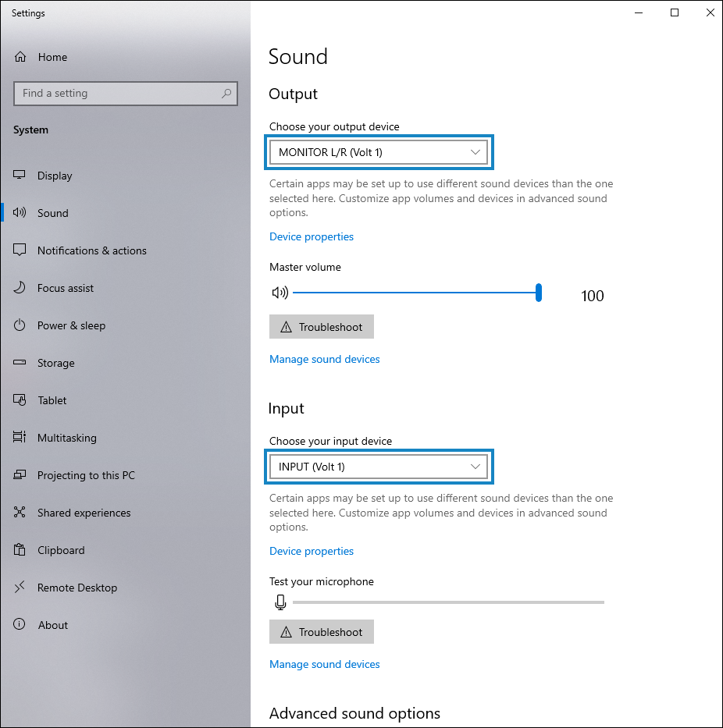Click the microphone icon under Test your microphone

coord(280,602)
